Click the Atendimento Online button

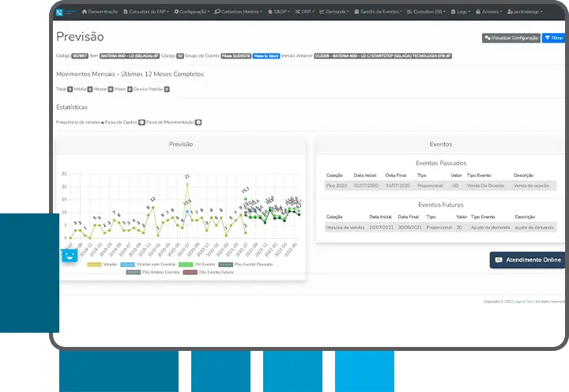tap(527, 259)
